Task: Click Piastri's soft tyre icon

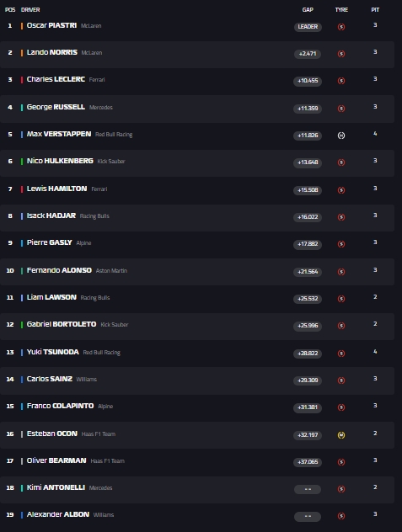Action: point(341,27)
